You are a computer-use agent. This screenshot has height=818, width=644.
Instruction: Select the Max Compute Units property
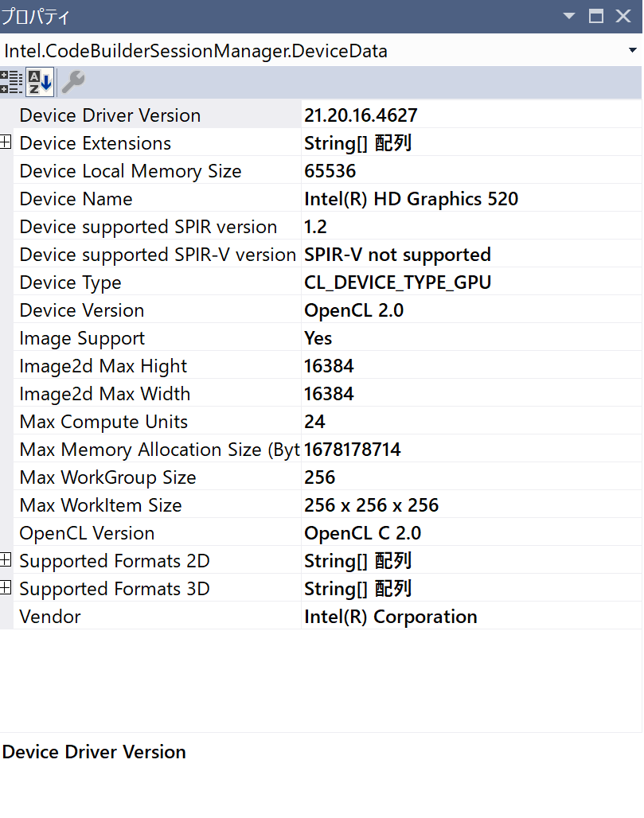(x=103, y=422)
